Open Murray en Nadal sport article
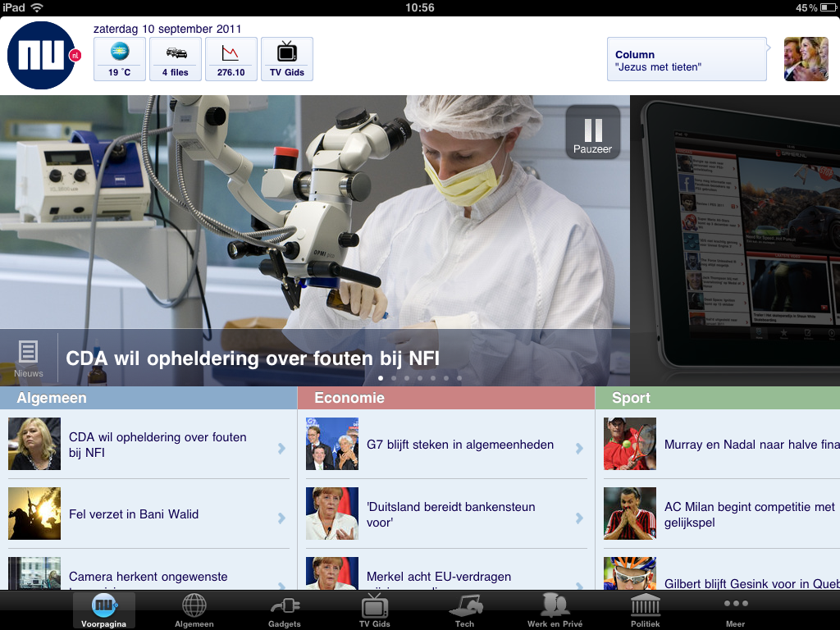 click(751, 445)
